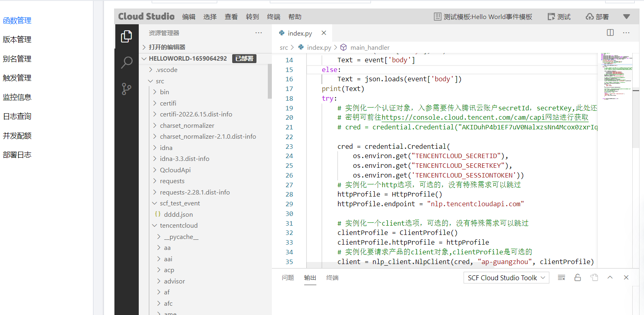644x315 pixels.
Task: Expand the idna-3.3.dist-info folder
Action: (155, 159)
